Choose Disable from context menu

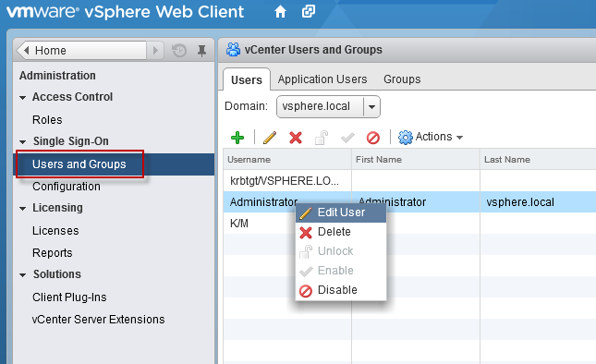coord(341,290)
